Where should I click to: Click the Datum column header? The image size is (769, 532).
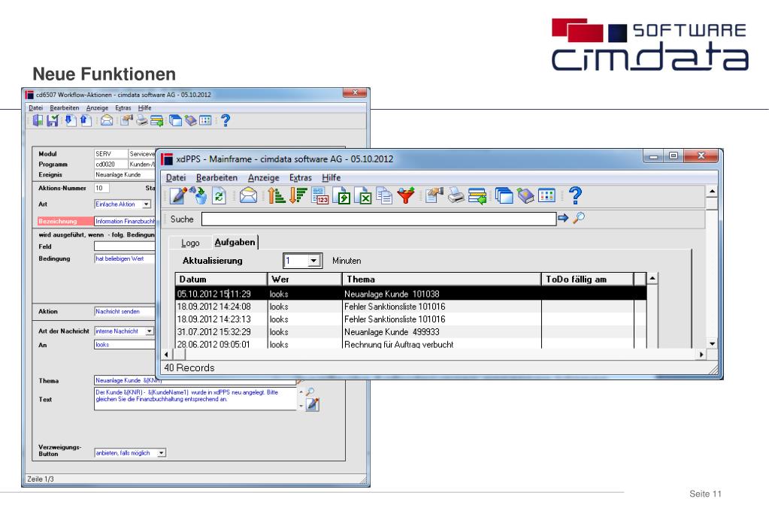221,279
